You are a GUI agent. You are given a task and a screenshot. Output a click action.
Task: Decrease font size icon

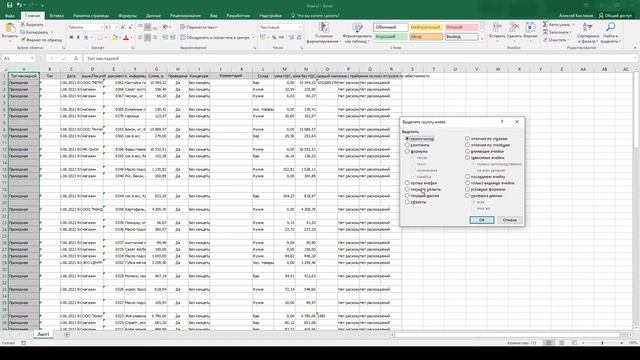tap(130, 27)
